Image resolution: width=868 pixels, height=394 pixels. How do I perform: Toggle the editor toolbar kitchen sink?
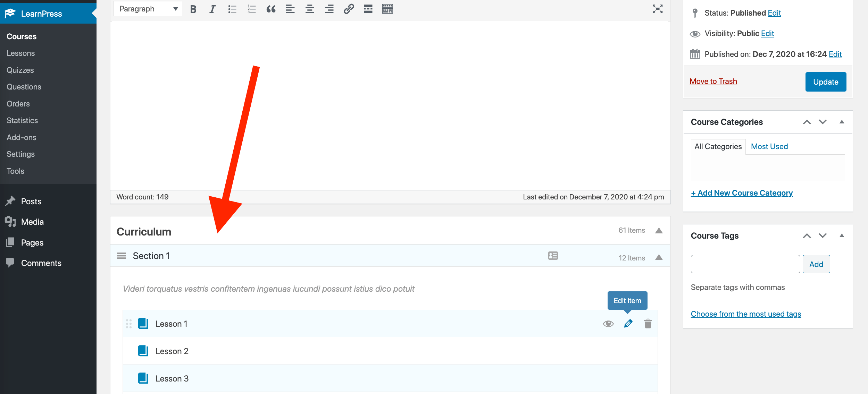387,9
